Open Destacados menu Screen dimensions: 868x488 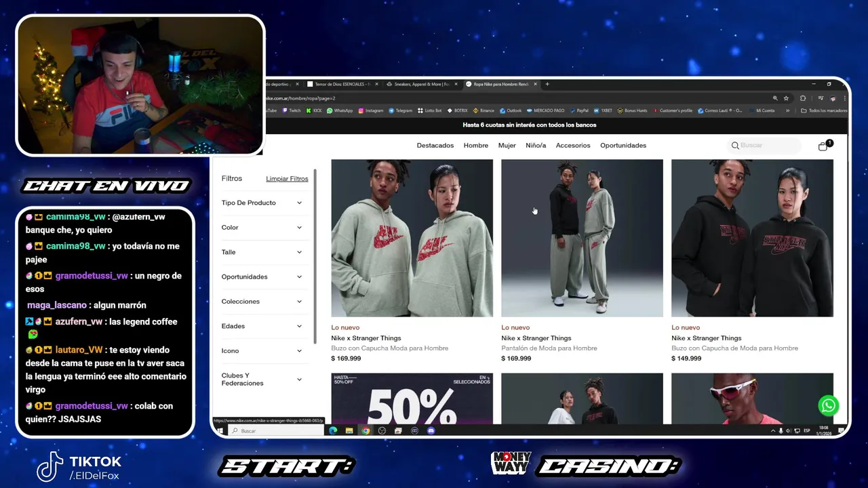click(x=435, y=146)
